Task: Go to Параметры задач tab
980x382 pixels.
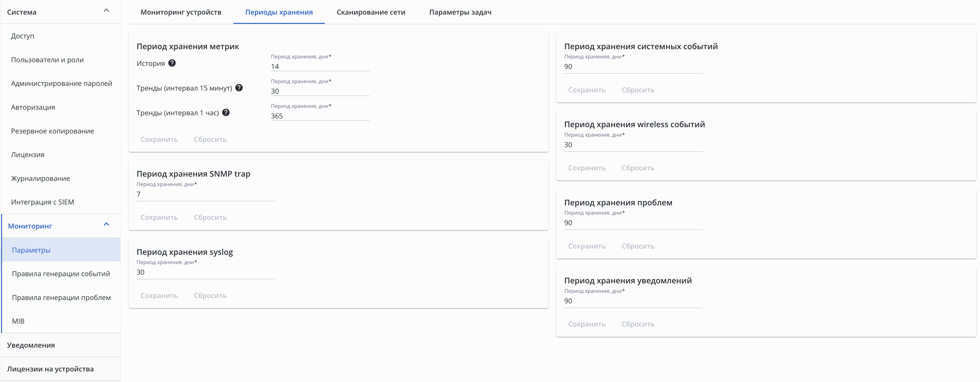Action: pyautogui.click(x=460, y=12)
